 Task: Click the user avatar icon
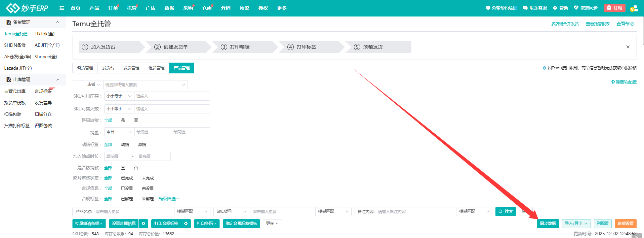[634, 8]
